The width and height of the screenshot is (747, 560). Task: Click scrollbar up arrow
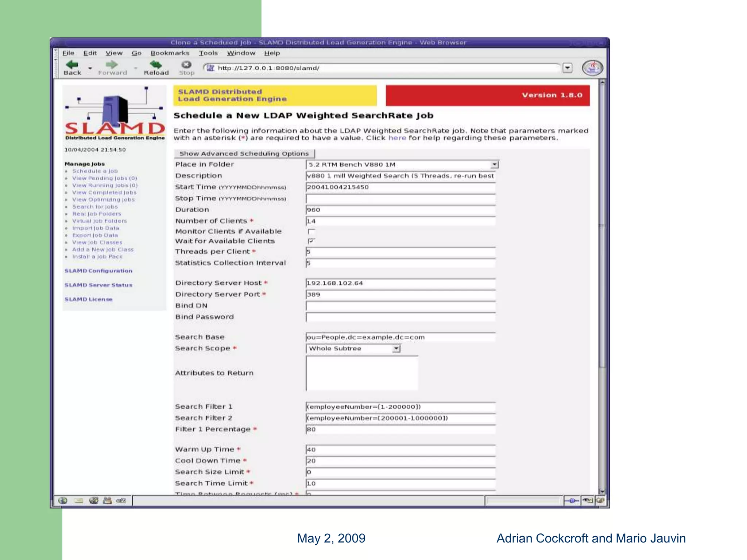[x=602, y=82]
